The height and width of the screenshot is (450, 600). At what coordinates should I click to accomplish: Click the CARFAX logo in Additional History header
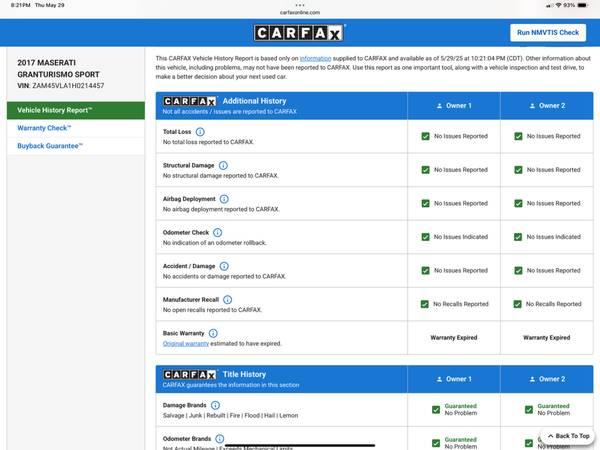[x=190, y=101]
